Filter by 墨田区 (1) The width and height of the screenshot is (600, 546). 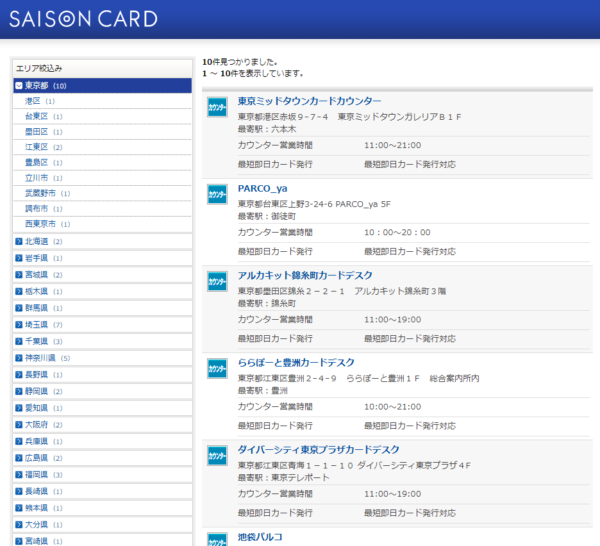[103, 132]
